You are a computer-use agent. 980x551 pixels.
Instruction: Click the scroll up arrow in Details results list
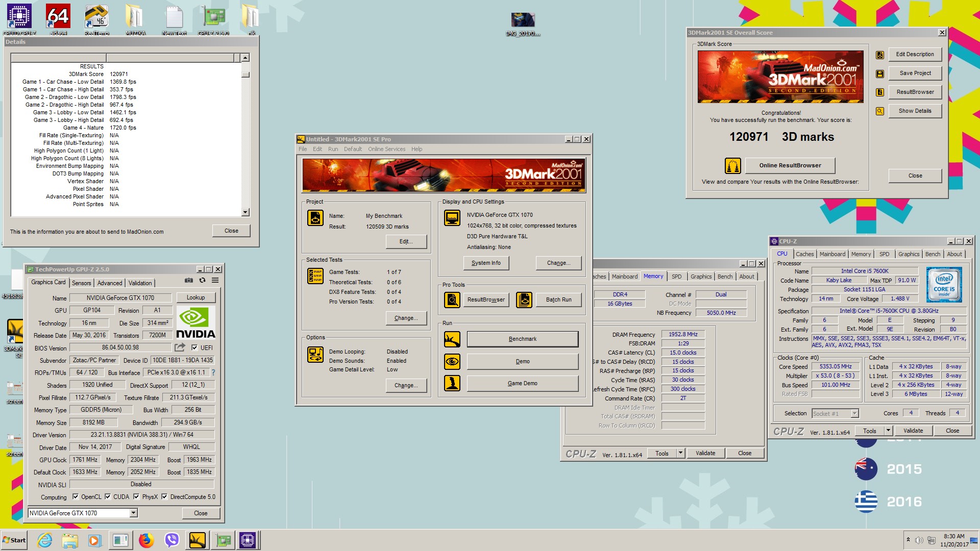[x=246, y=58]
